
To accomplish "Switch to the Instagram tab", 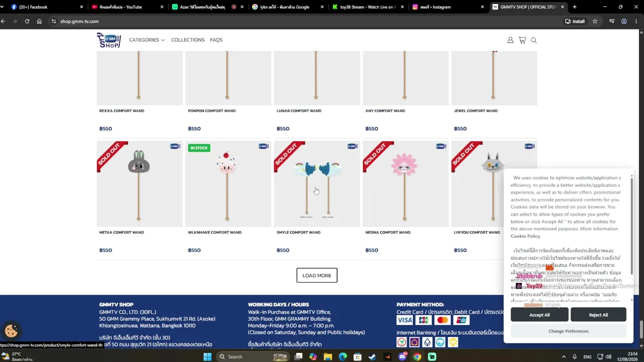I will click(448, 7).
